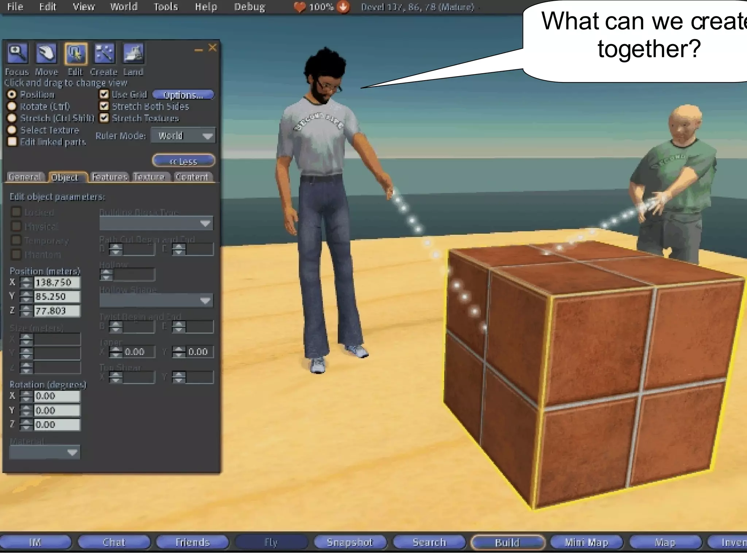This screenshot has height=560, width=747.
Task: Switch to the General tab
Action: point(25,177)
